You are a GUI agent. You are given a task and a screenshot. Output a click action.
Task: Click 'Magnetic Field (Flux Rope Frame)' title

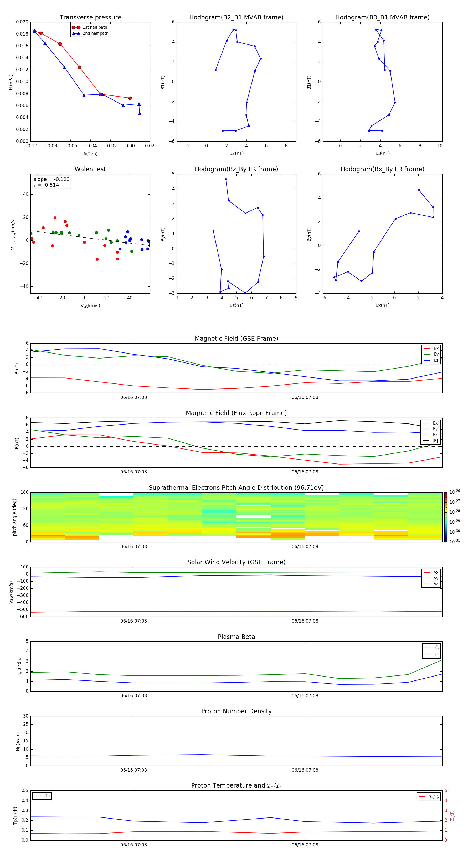point(236,413)
